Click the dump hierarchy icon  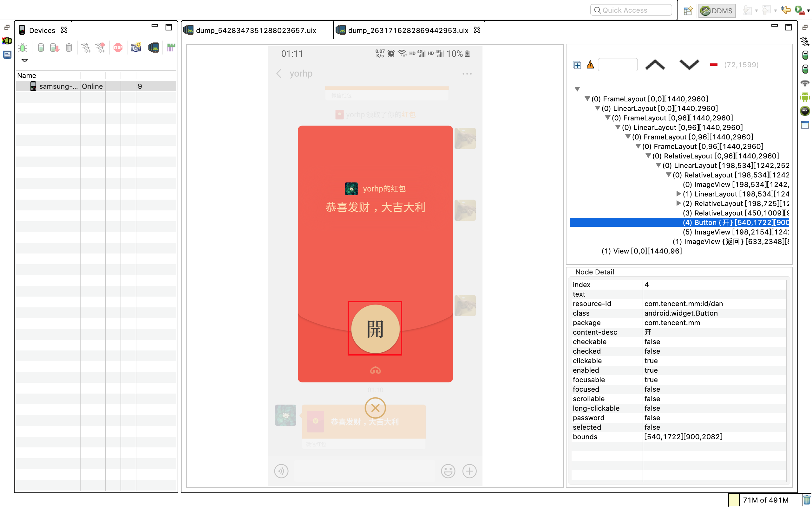pyautogui.click(x=154, y=49)
